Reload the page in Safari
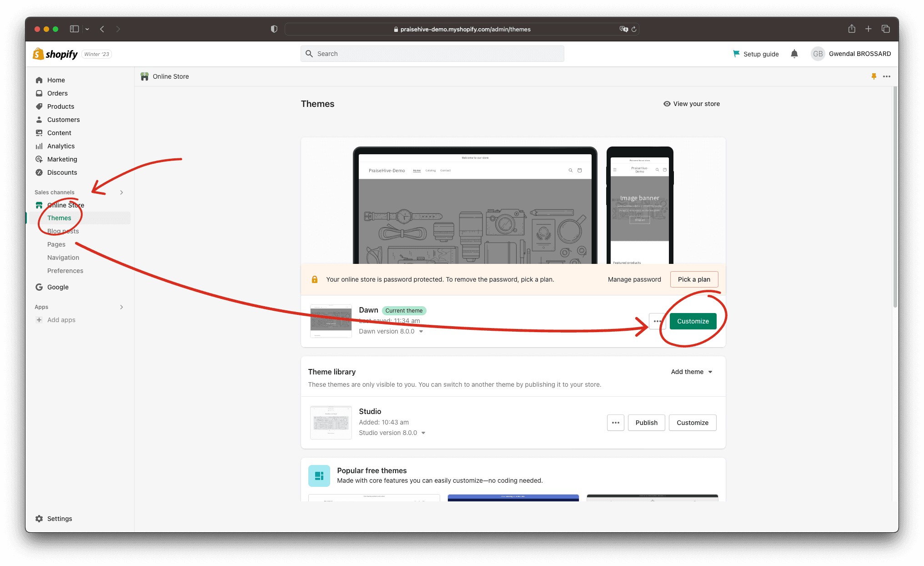 coord(634,29)
